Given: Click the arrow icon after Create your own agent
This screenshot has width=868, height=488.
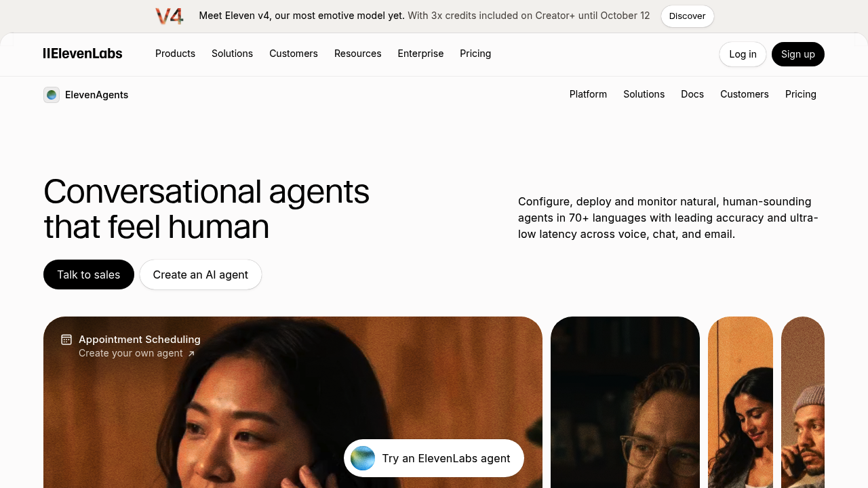Looking at the screenshot, I should (x=191, y=354).
